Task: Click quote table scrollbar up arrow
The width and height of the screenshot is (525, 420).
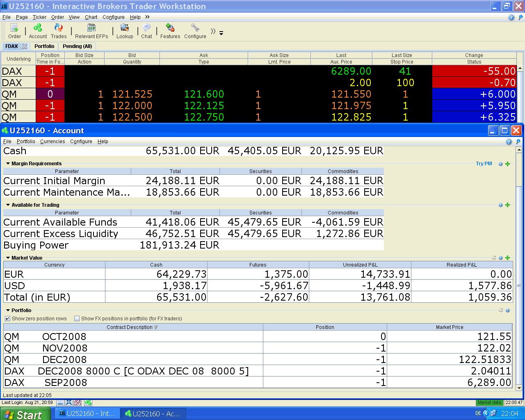Action: [x=520, y=68]
